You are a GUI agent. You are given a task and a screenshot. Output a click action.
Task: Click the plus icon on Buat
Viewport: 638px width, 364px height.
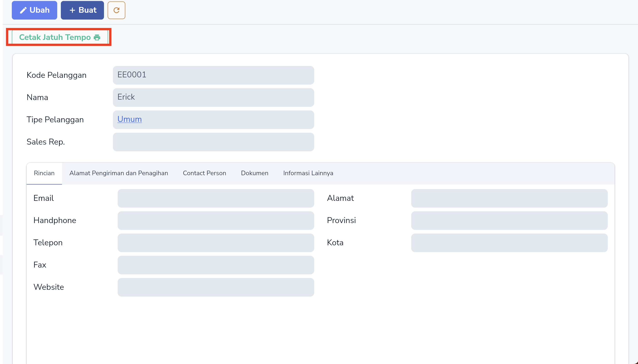72,10
